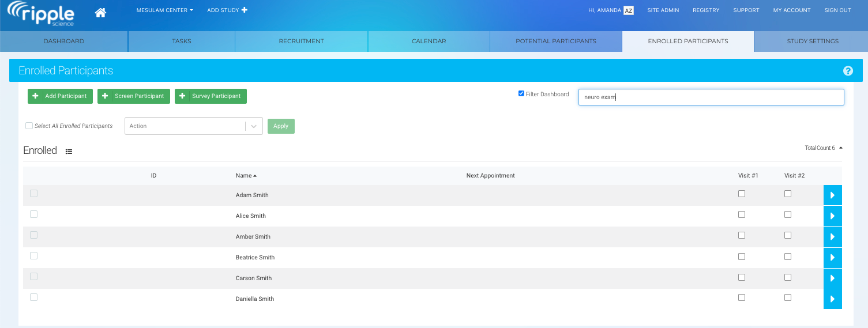868x328 pixels.
Task: Open Daniella Smith's row arrow button
Action: point(832,299)
